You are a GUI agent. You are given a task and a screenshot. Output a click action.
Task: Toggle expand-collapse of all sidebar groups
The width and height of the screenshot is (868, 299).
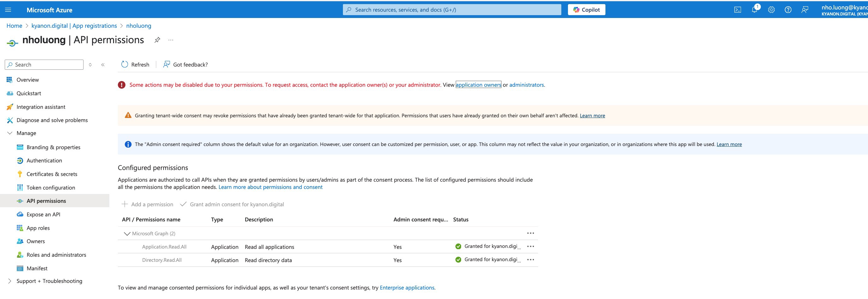90,65
